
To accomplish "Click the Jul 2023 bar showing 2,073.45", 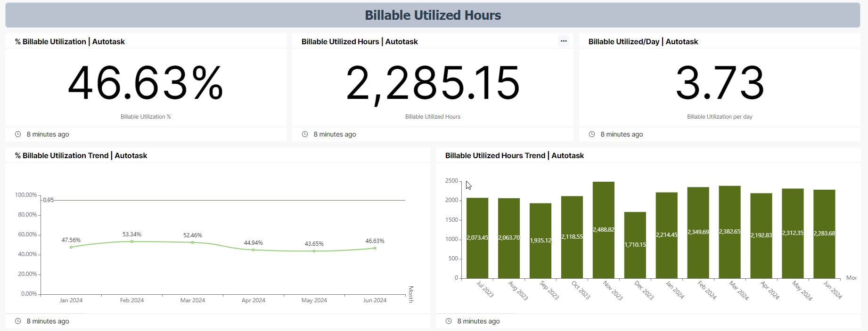I will pyautogui.click(x=477, y=238).
